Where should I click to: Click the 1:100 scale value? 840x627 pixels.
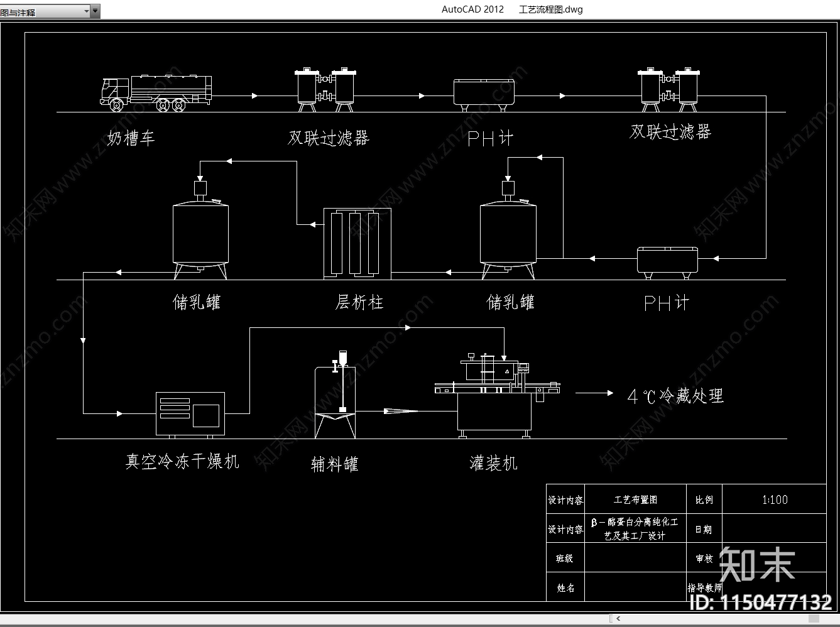point(775,499)
